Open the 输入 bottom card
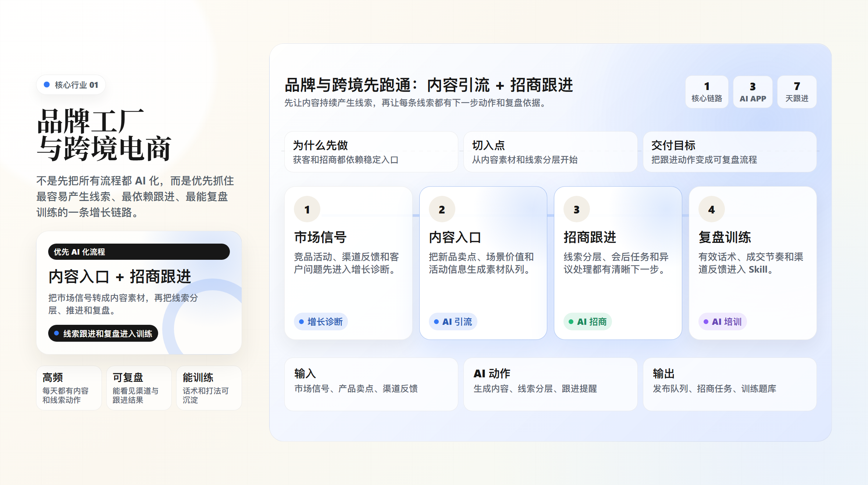The height and width of the screenshot is (485, 868). (x=371, y=384)
